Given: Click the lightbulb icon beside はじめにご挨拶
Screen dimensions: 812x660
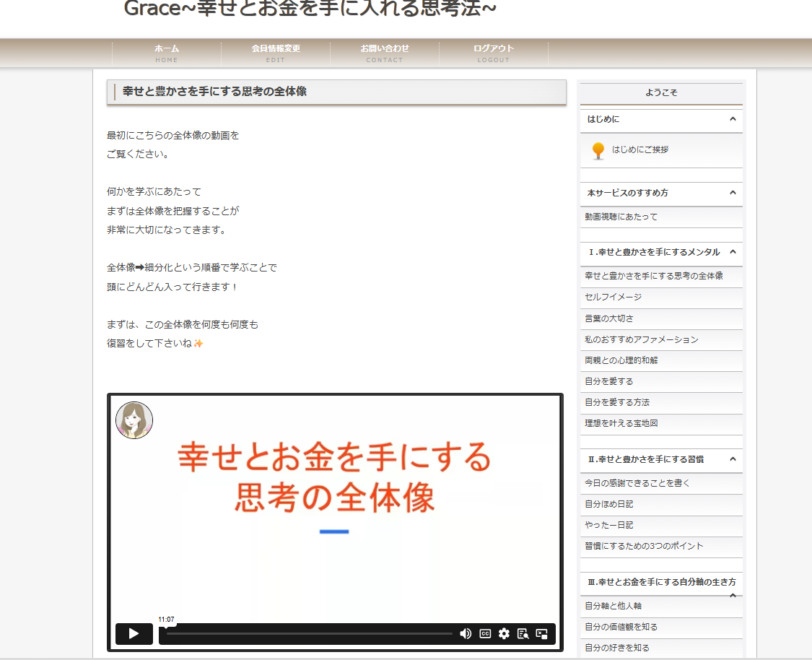Looking at the screenshot, I should (598, 150).
